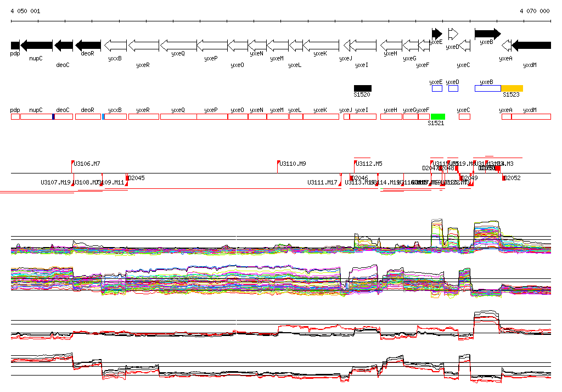562x392 pixels.
Task: Select the yellow S1523 segment box
Action: coord(512,88)
